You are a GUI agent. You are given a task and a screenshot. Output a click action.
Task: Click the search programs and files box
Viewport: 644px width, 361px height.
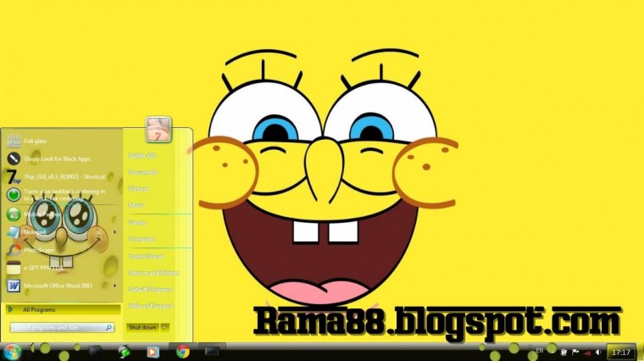coord(62,328)
